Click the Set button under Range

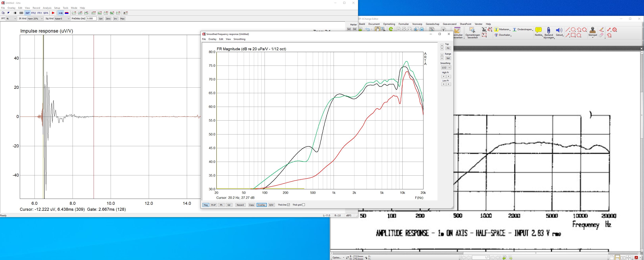click(x=448, y=58)
